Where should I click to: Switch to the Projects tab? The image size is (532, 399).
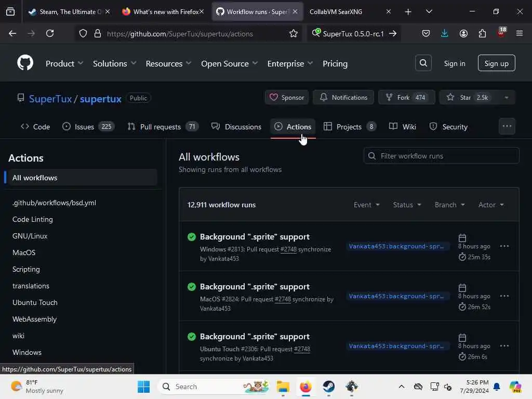(350, 127)
